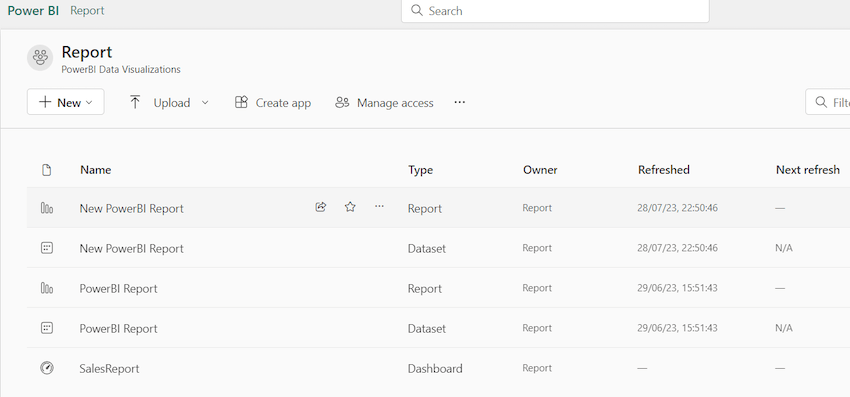Click the dashboard gauge icon beside SalesReport
Image resolution: width=850 pixels, height=397 pixels.
click(x=47, y=368)
